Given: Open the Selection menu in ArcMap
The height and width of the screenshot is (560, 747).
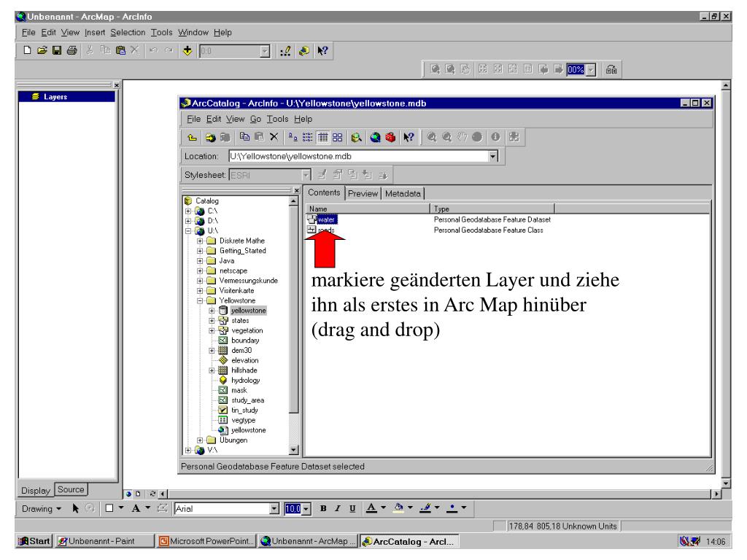Looking at the screenshot, I should pyautogui.click(x=128, y=32).
